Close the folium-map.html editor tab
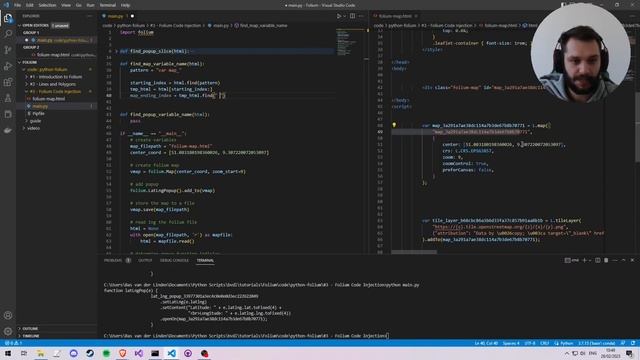This screenshot has width=640, height=360. (416, 16)
